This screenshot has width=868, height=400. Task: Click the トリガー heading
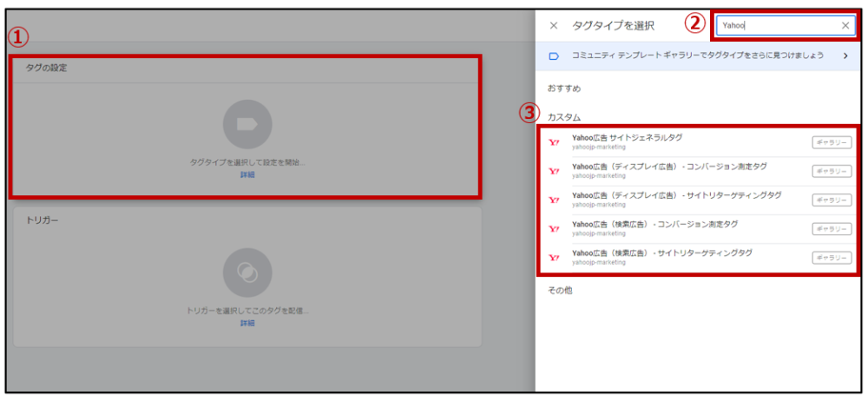[x=43, y=220]
